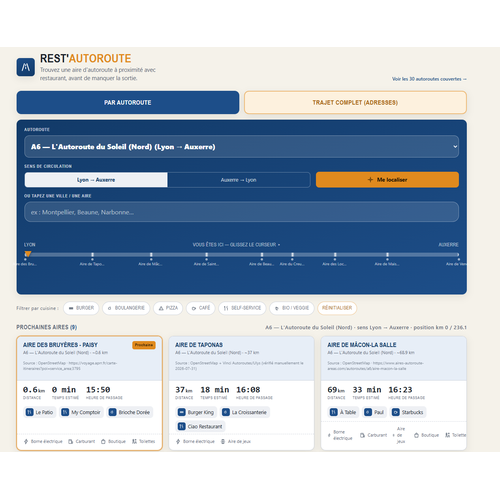Select the Lyon → Auxerre direction
The height and width of the screenshot is (500, 500).
(x=96, y=180)
